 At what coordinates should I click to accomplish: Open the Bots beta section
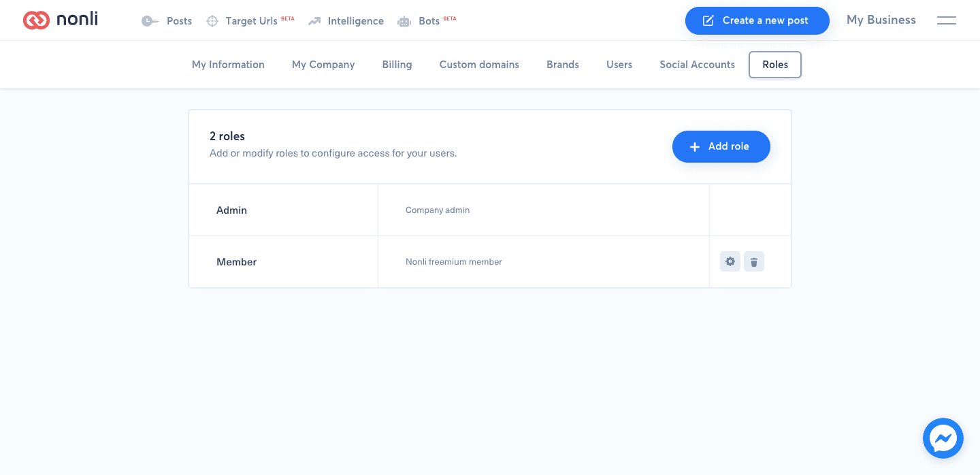pos(427,21)
